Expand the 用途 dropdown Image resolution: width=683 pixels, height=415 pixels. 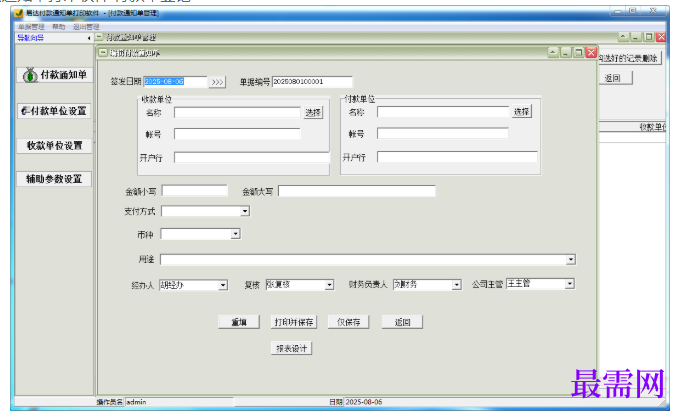coord(571,260)
